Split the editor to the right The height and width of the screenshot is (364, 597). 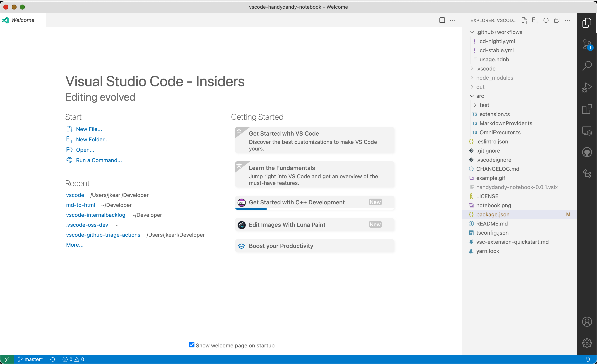point(442,20)
